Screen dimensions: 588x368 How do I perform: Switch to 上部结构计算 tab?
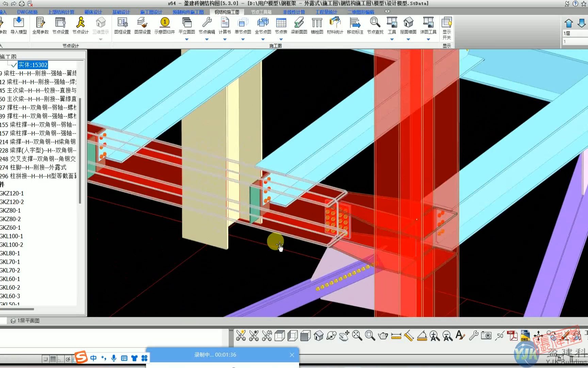61,12
